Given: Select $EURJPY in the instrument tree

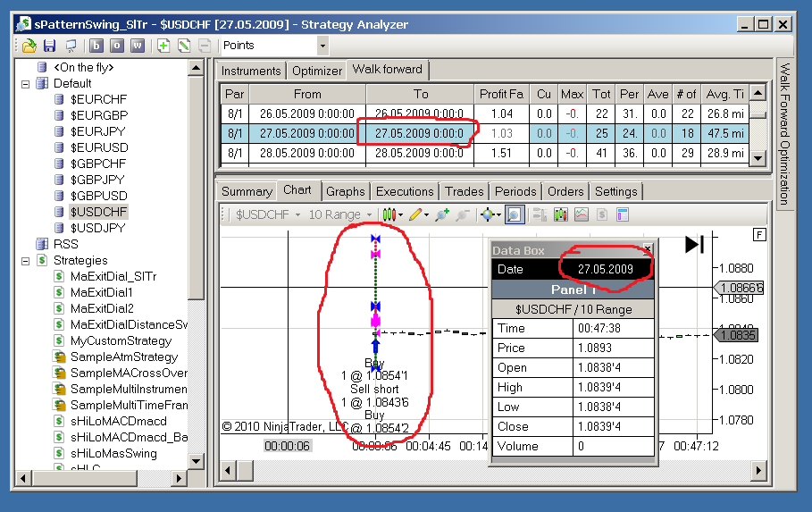Looking at the screenshot, I should coord(98,131).
